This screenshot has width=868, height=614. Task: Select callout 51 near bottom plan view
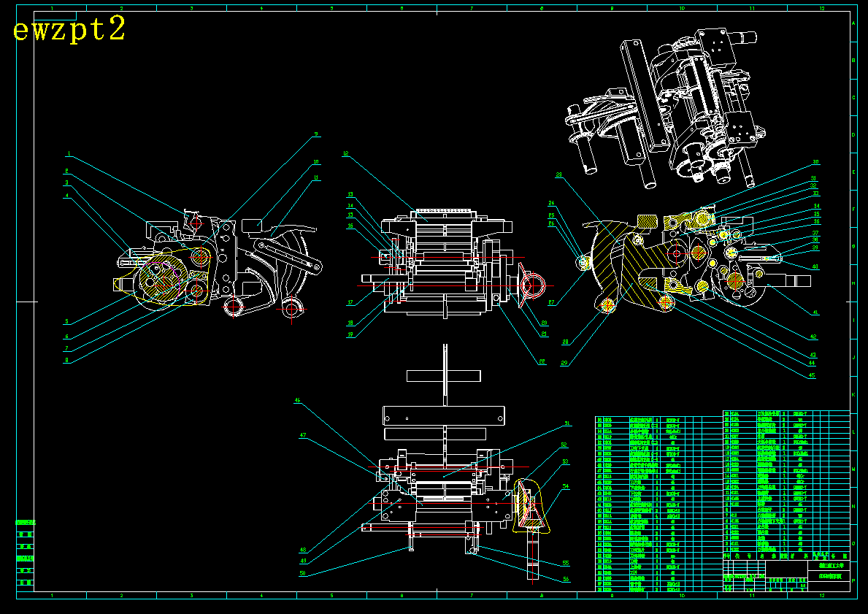(567, 423)
